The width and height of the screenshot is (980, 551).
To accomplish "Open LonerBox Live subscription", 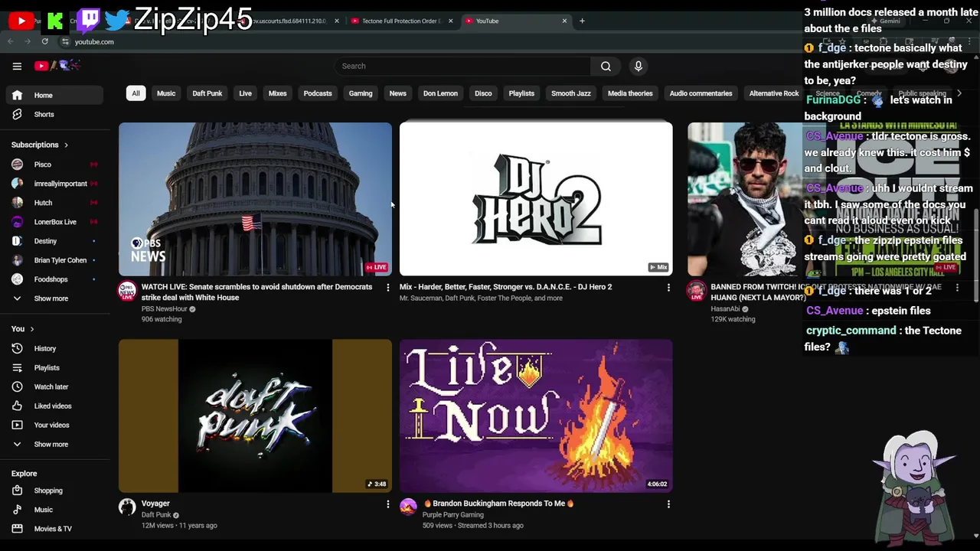I will click(54, 222).
